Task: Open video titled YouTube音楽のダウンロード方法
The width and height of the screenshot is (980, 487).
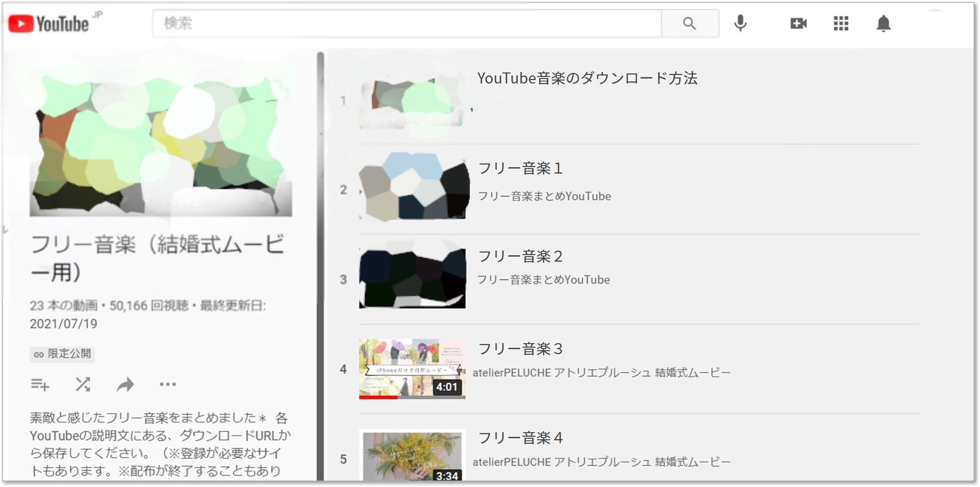Action: point(587,78)
